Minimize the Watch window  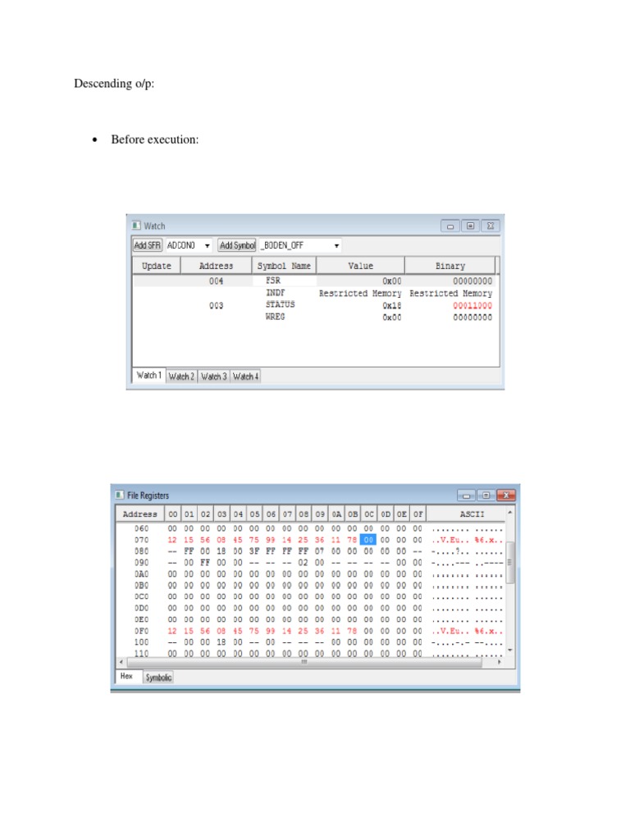point(450,226)
